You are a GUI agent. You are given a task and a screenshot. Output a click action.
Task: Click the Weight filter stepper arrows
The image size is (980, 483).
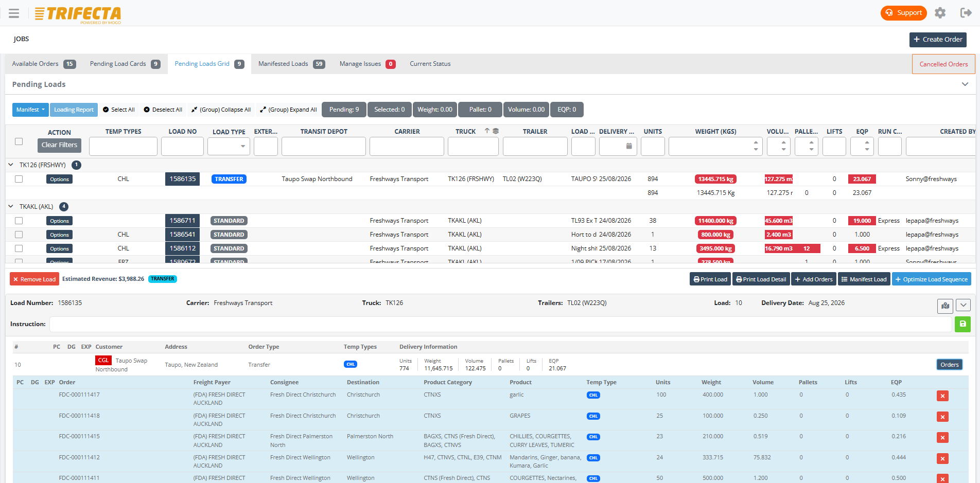pyautogui.click(x=756, y=146)
